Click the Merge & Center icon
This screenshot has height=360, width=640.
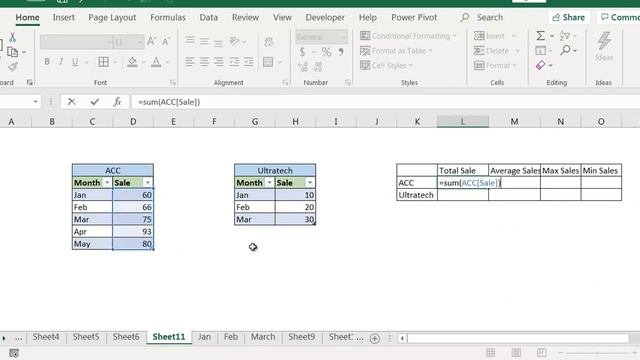(268, 62)
